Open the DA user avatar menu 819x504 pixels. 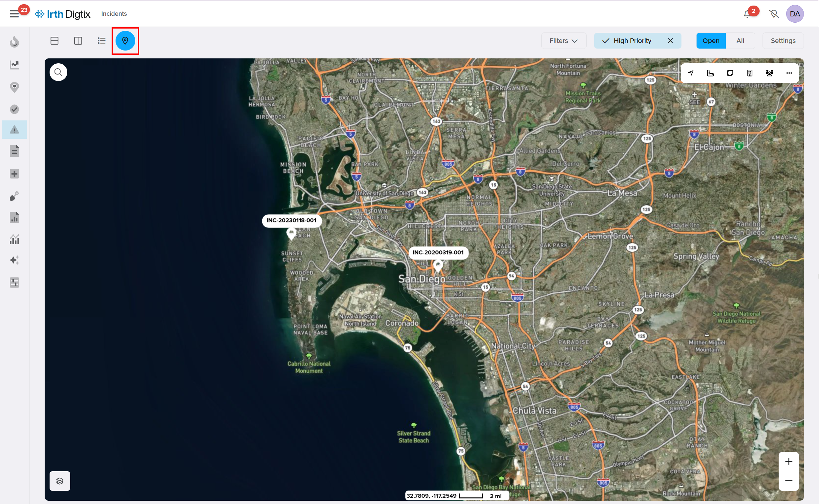[x=795, y=14]
